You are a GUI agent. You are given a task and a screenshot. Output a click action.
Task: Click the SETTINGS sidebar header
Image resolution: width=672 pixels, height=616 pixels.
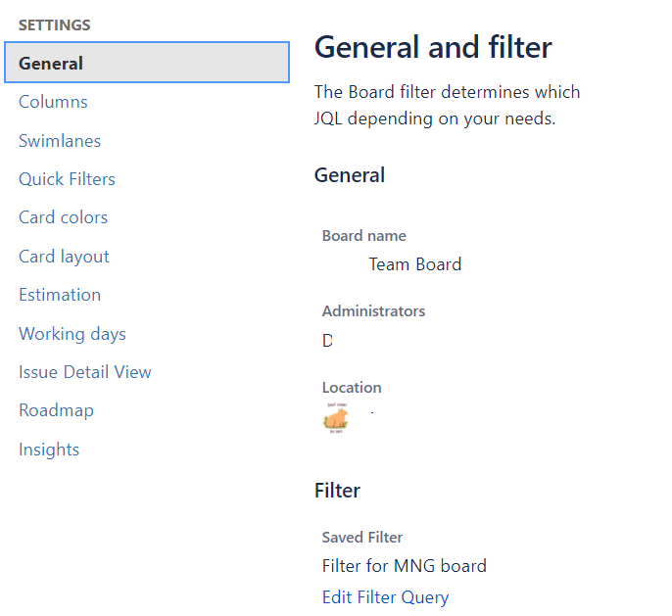(x=55, y=25)
